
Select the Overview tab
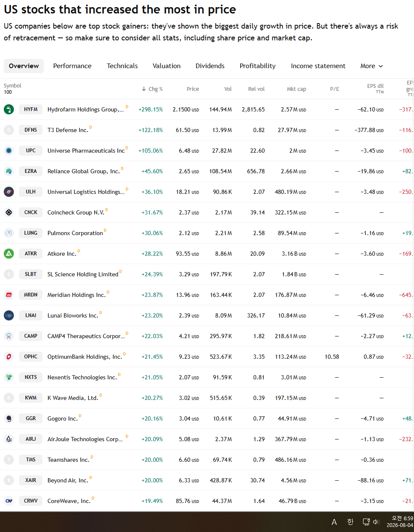[24, 66]
